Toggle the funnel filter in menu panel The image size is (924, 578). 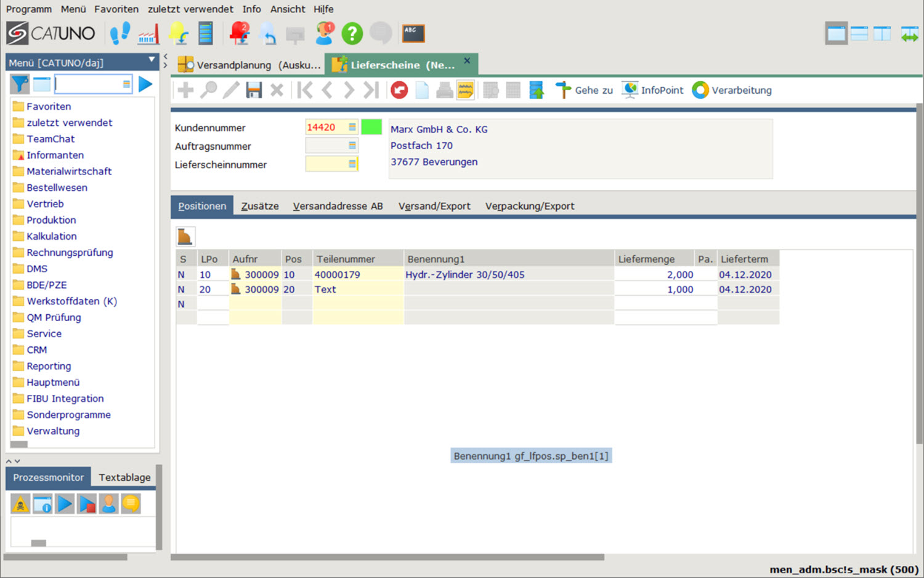click(20, 84)
